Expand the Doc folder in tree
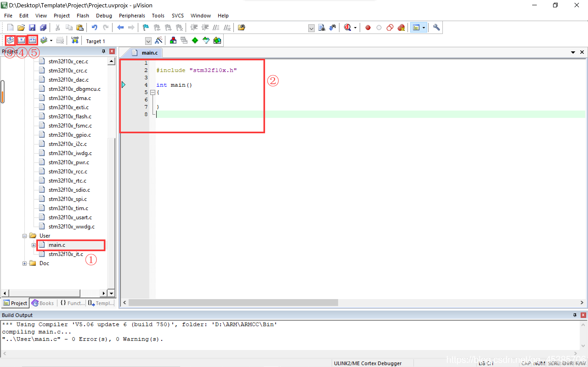Screen dimensions: 588x367 tap(25, 263)
